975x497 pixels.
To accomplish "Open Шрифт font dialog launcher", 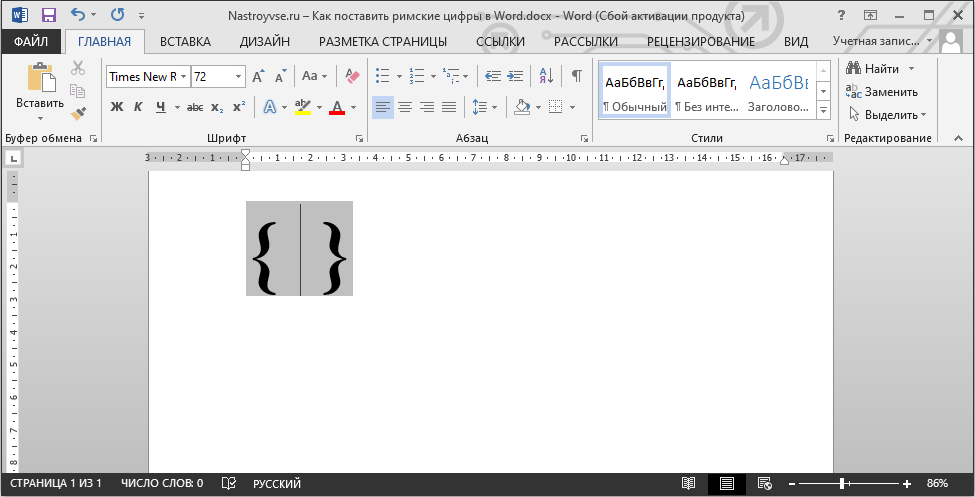I will [359, 138].
